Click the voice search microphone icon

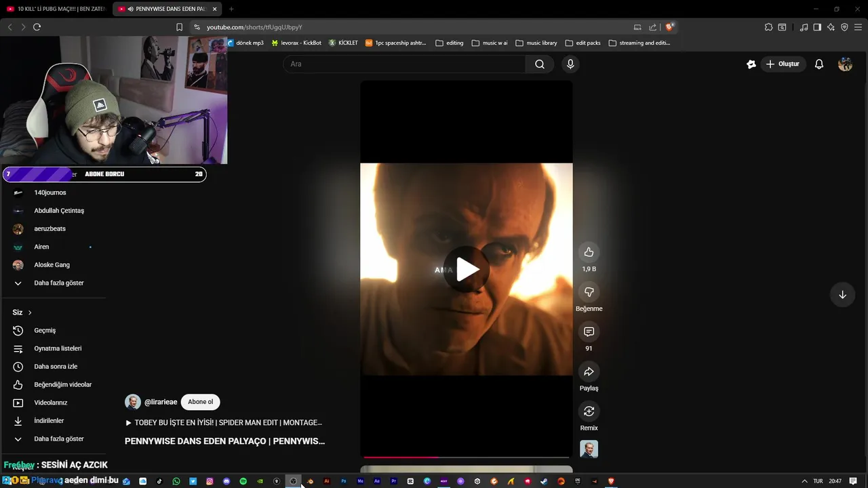(x=570, y=64)
